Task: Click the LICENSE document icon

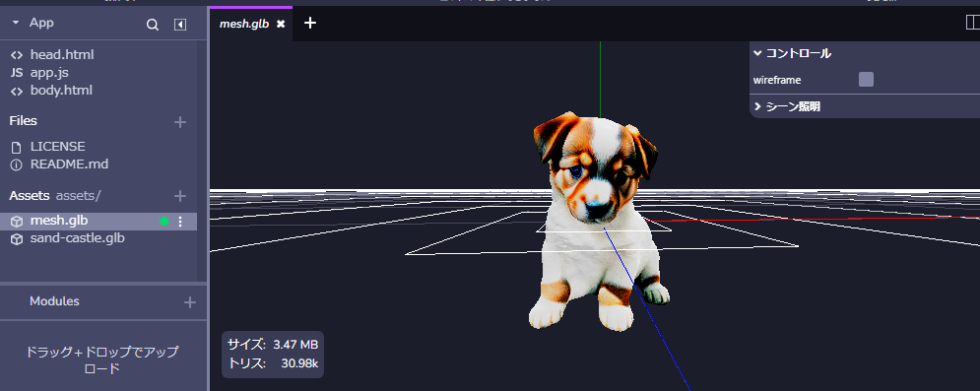Action: tap(17, 148)
